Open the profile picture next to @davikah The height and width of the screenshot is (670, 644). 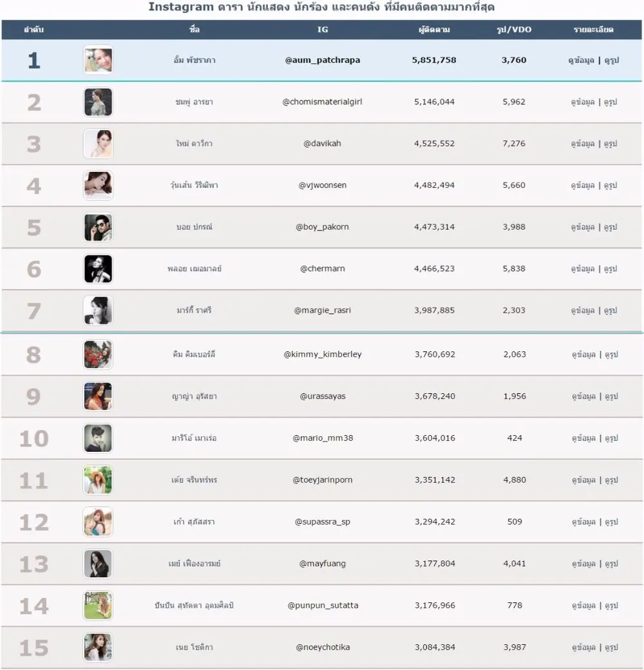coord(98,144)
